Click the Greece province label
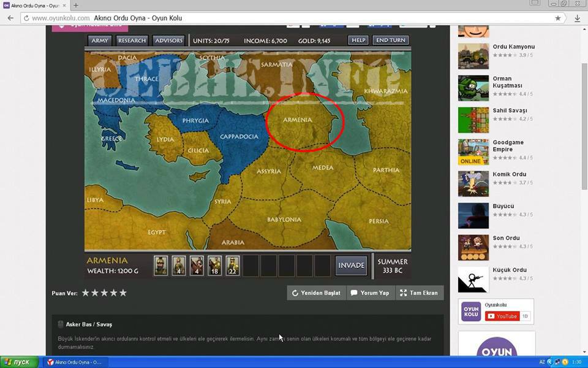Image resolution: width=588 pixels, height=368 pixels. pyautogui.click(x=111, y=139)
